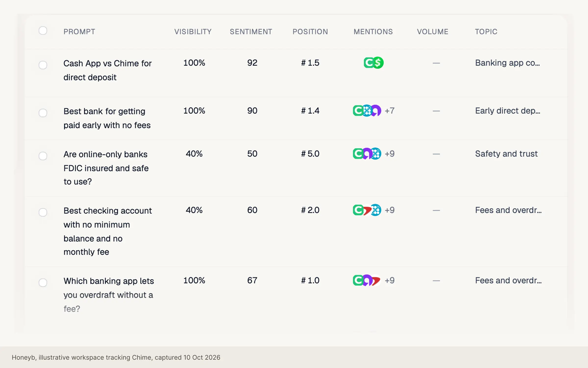Click red logo in 'Best checking account' row
This screenshot has height=368, width=588.
367,210
